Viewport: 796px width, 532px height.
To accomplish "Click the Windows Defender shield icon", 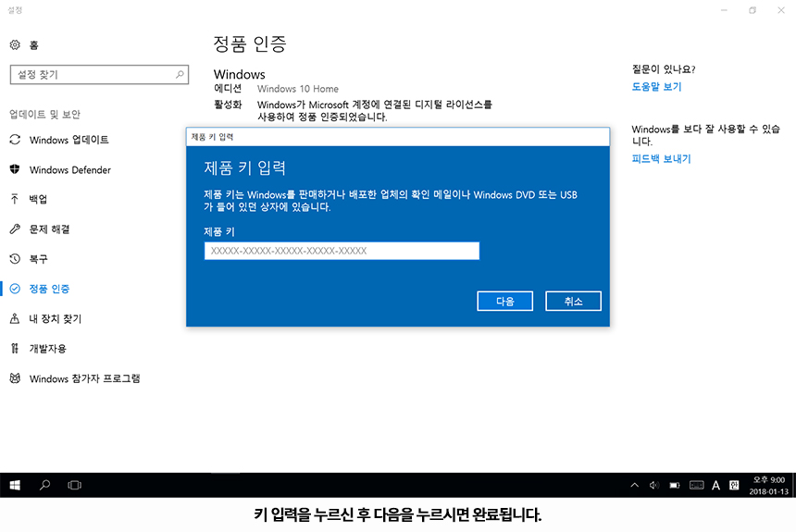I will (15, 169).
